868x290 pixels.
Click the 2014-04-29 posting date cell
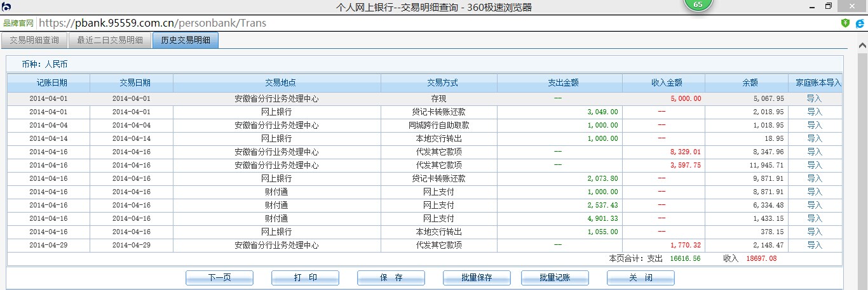pyautogui.click(x=48, y=245)
